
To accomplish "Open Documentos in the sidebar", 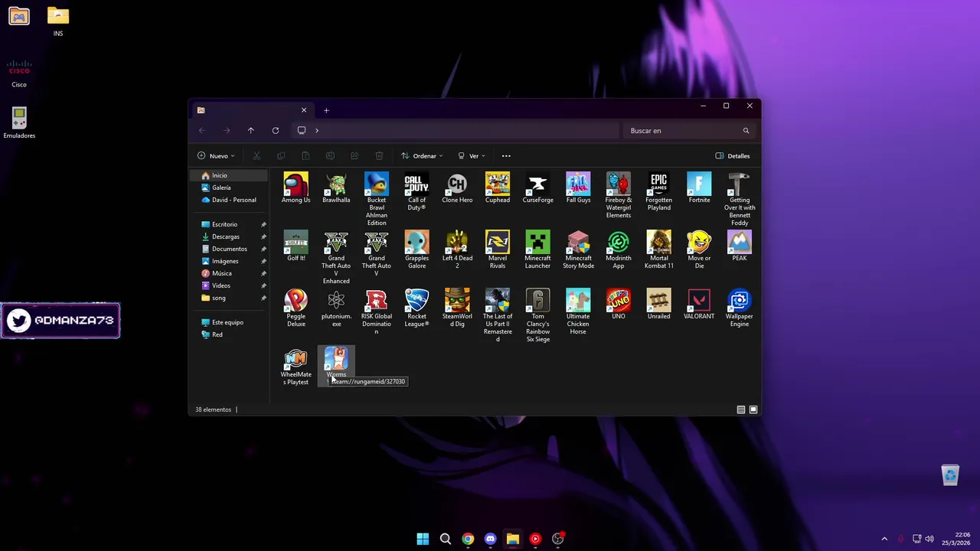I will click(x=229, y=249).
